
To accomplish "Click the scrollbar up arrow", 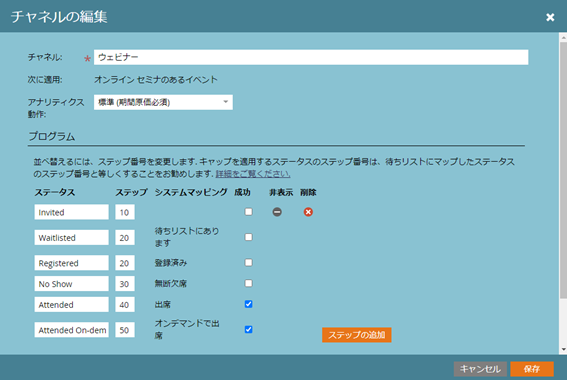I will (563, 37).
